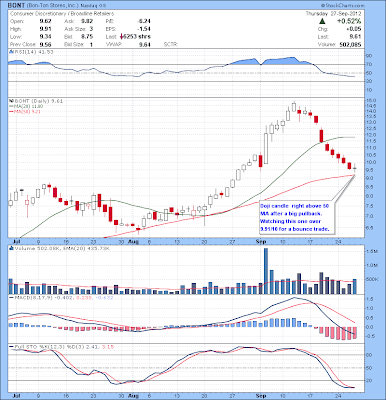This screenshot has width=386, height=400.
Task: Click the tallest volume bar in early September
Action: tap(266, 271)
